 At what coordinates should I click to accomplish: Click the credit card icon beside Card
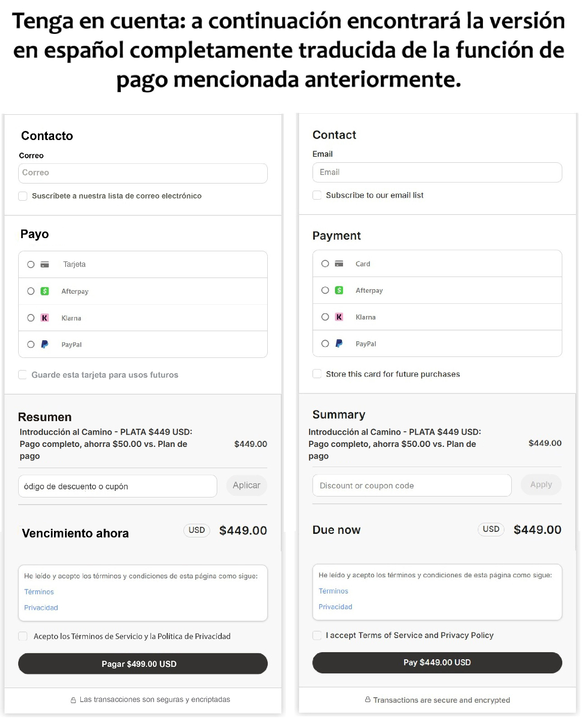339,263
